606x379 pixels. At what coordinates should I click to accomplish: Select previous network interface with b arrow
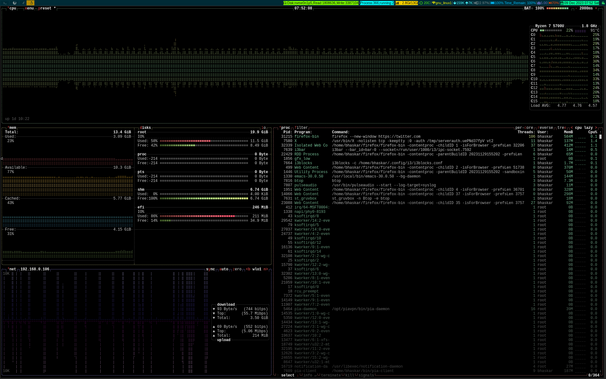[x=248, y=269]
